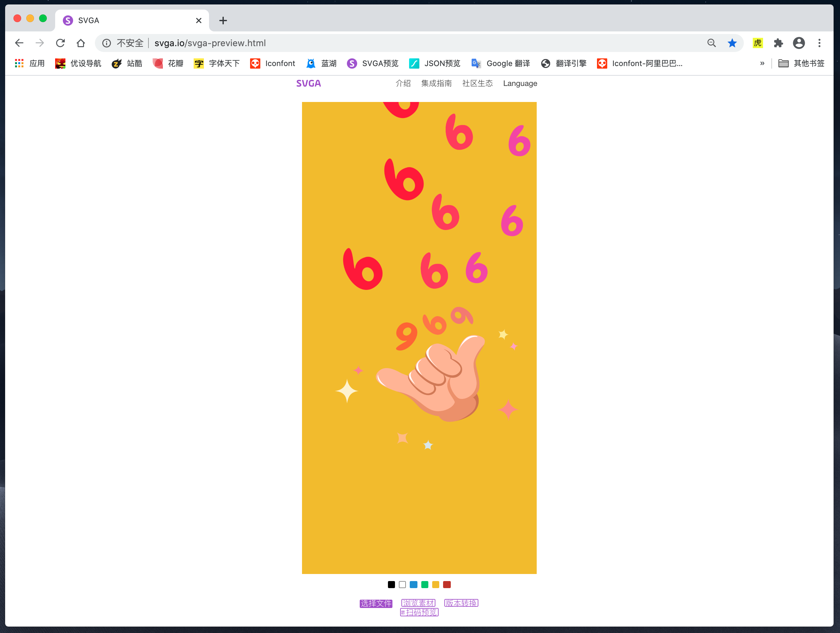Click the home page icon
840x633 pixels.
[x=80, y=43]
